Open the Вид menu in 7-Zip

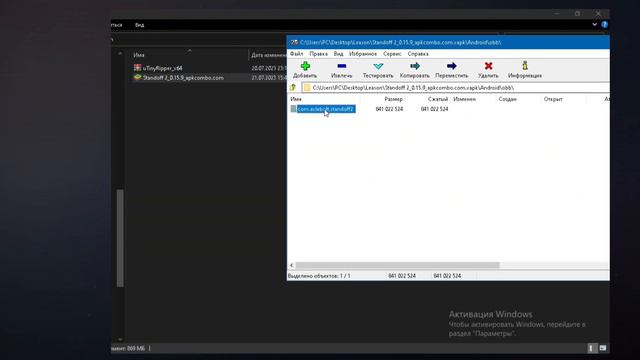(338, 53)
